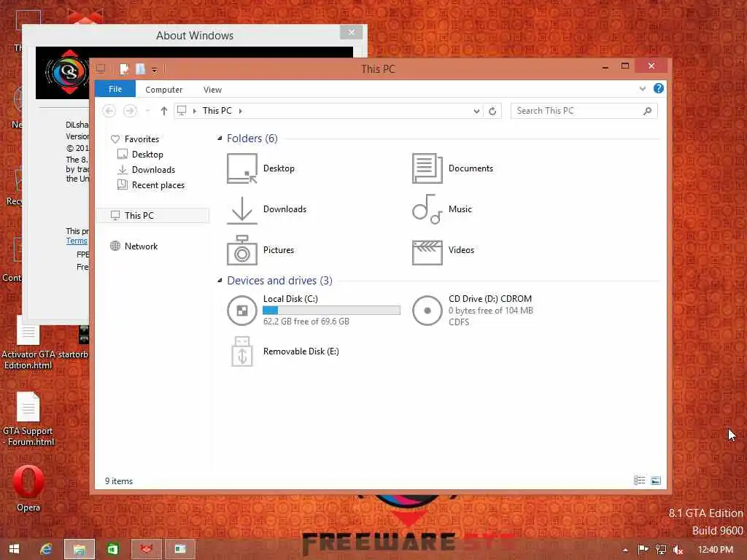Collapse the Folders (6) group

(x=220, y=139)
